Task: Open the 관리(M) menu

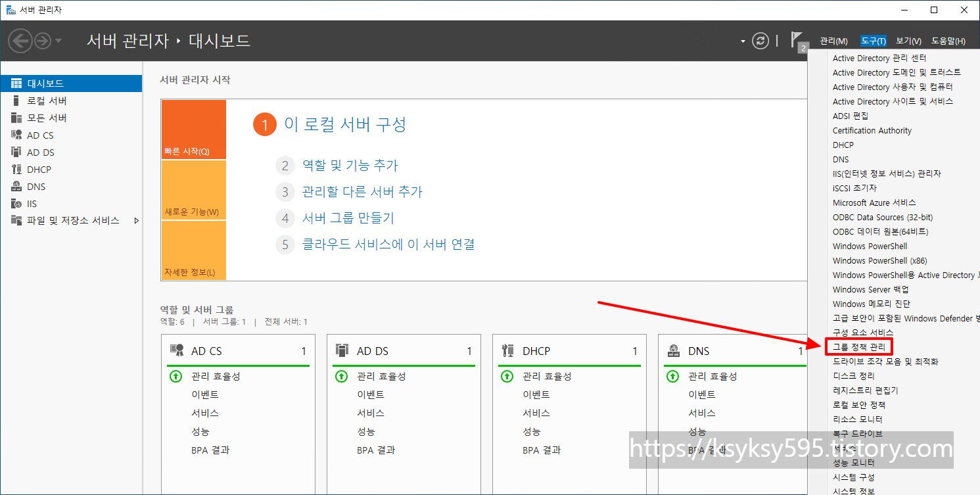Action: pos(833,41)
